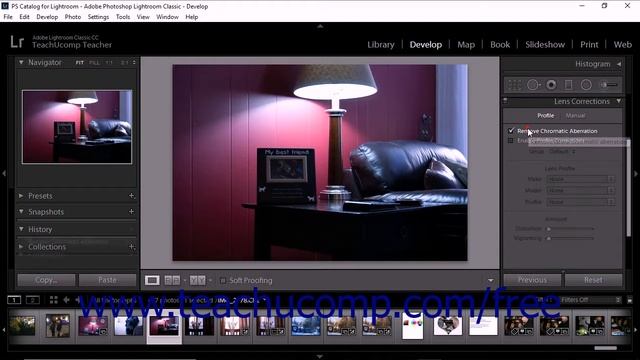This screenshot has height=360, width=640.
Task: Open Navigator zoom level menu
Action: (x=134, y=62)
